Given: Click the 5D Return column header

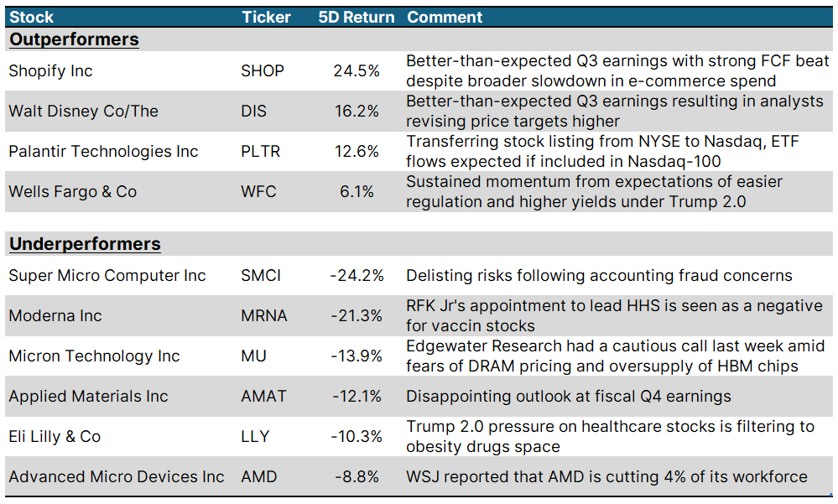Looking at the screenshot, I should click(357, 17).
